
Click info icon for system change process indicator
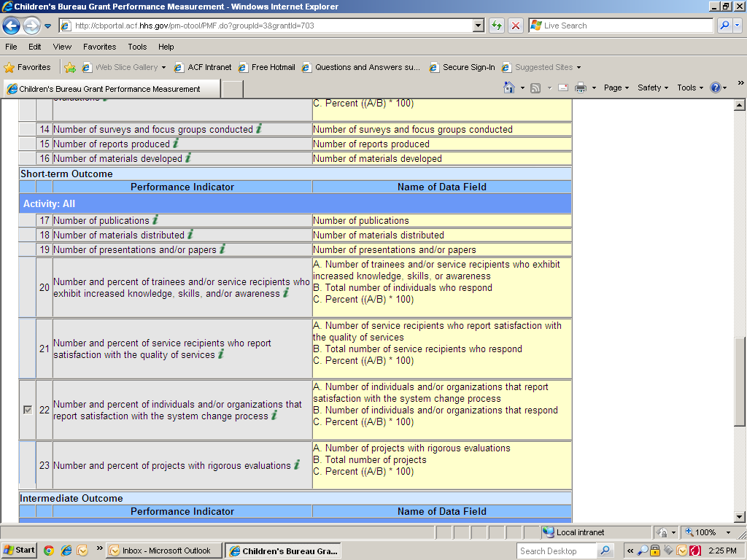point(274,415)
